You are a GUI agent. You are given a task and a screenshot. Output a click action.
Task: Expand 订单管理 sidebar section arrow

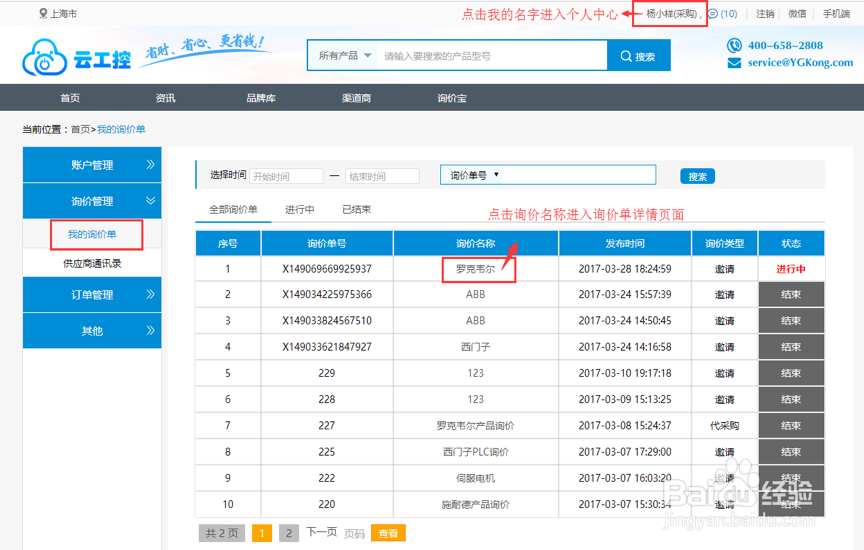[150, 294]
